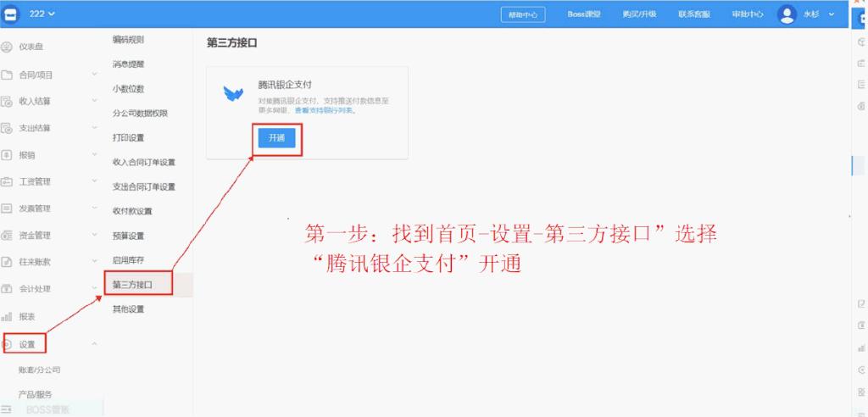Open the 222 account set dropdown
868x417 pixels.
click(42, 14)
